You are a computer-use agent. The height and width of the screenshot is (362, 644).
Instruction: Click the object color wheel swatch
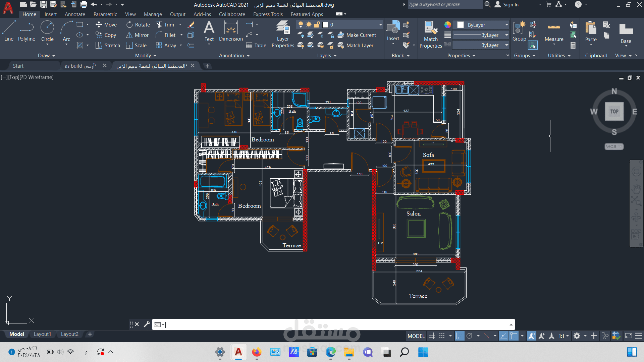[448, 25]
